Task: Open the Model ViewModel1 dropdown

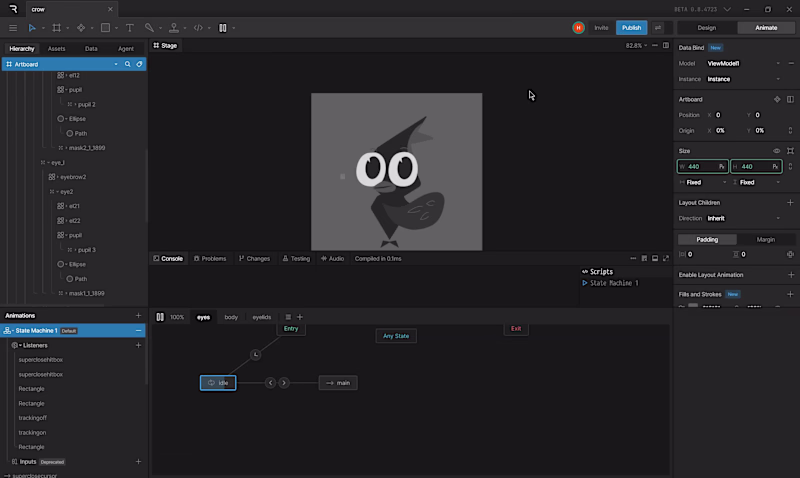Action: 743,64
